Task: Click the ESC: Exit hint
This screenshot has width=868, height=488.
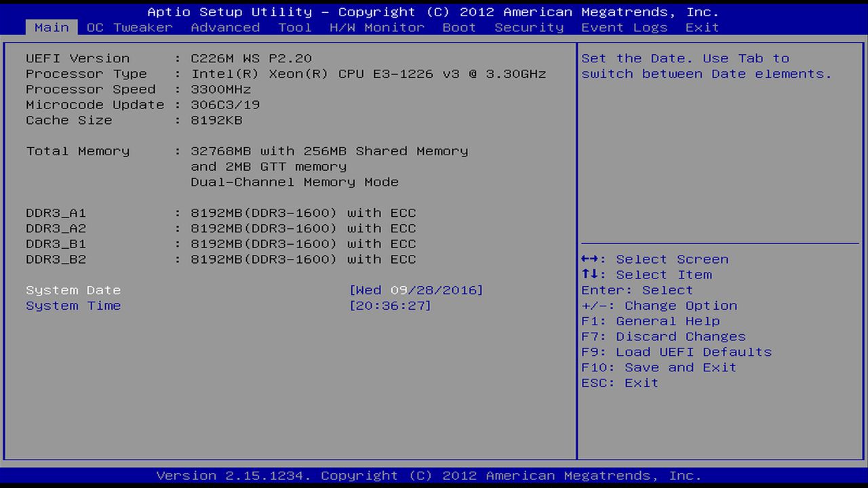Action: click(620, 383)
